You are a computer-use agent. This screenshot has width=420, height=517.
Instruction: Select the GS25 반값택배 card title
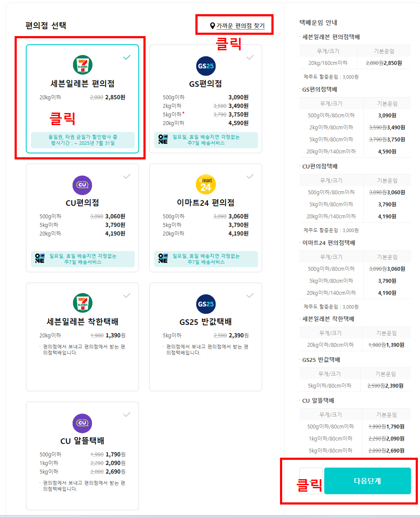[x=206, y=322]
